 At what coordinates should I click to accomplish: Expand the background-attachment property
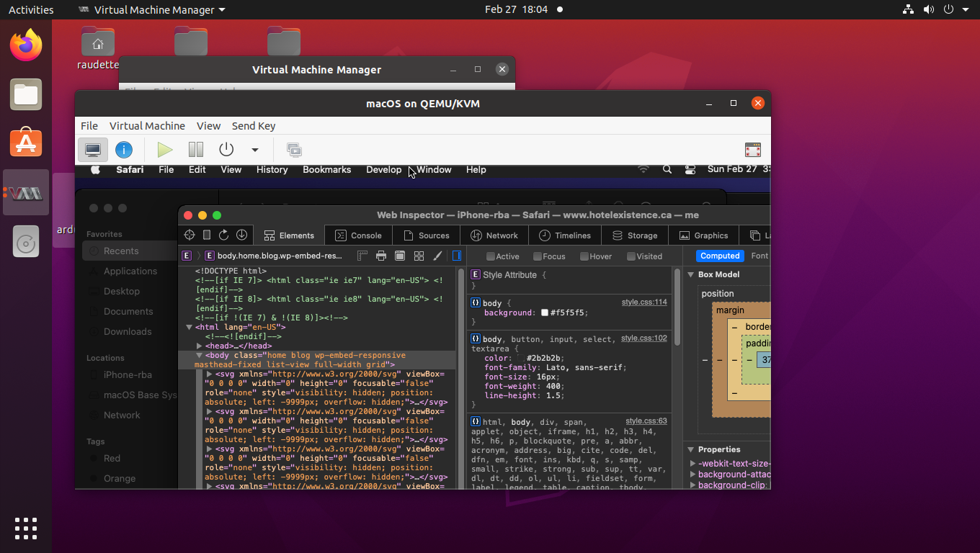tap(693, 474)
